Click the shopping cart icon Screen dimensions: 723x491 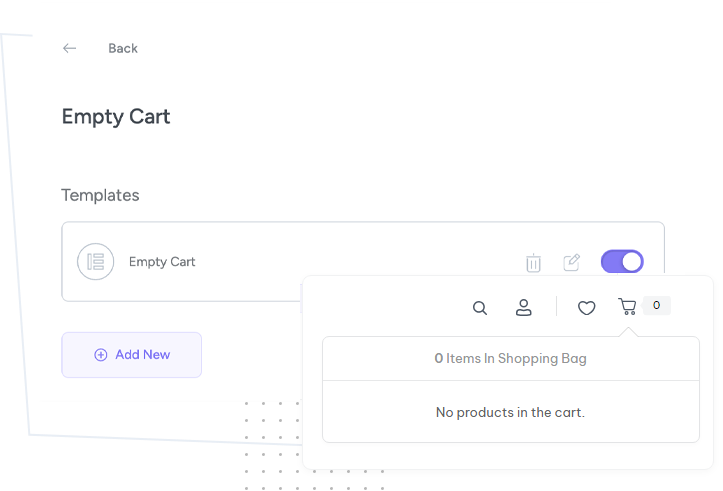627,307
